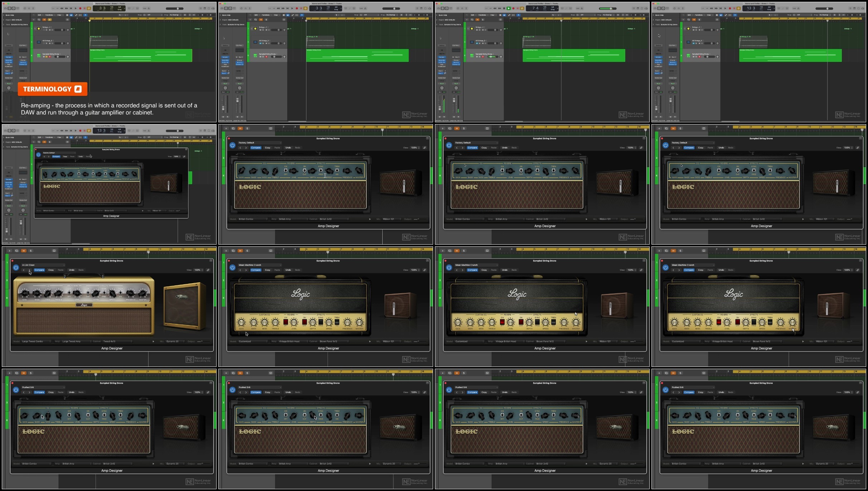The image size is (868, 491).
Task: Click Quick Help icon in frame showing position 7 4
Action: 447,8
